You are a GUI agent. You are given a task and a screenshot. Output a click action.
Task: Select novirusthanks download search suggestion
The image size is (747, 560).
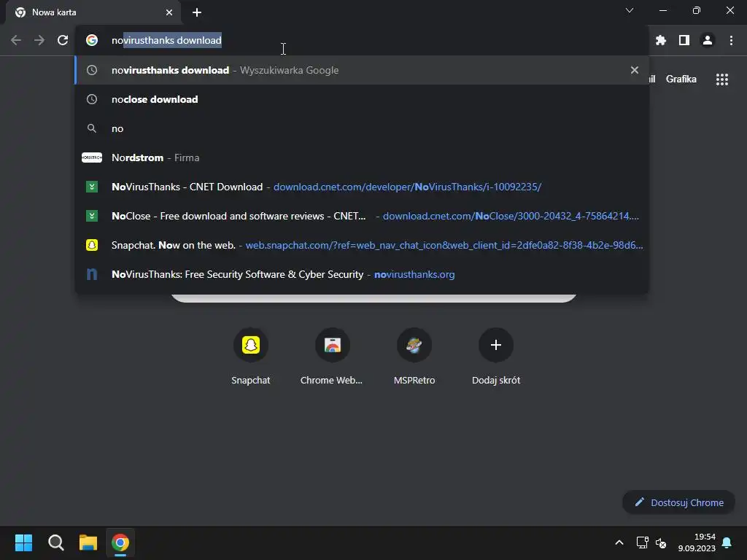[x=362, y=70]
